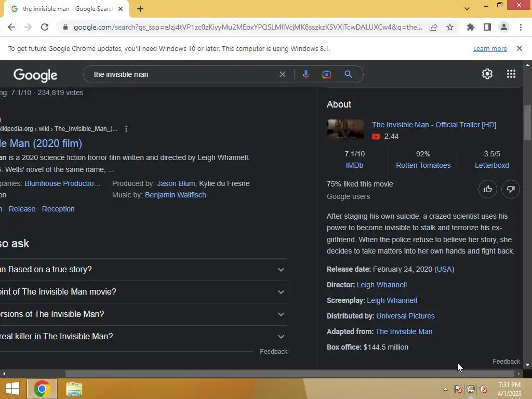This screenshot has width=532, height=399.
Task: Open the Universal Pictures link
Action: click(405, 316)
